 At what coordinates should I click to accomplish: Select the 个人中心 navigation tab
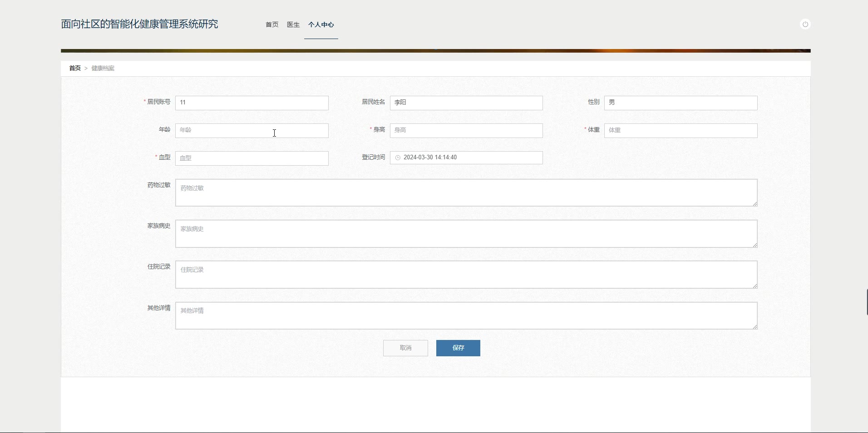point(321,25)
